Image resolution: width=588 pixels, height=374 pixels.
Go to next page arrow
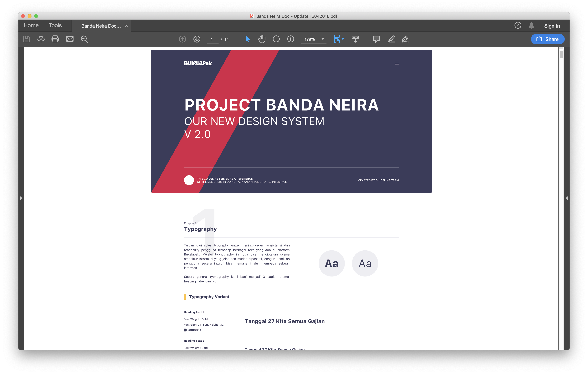(197, 39)
